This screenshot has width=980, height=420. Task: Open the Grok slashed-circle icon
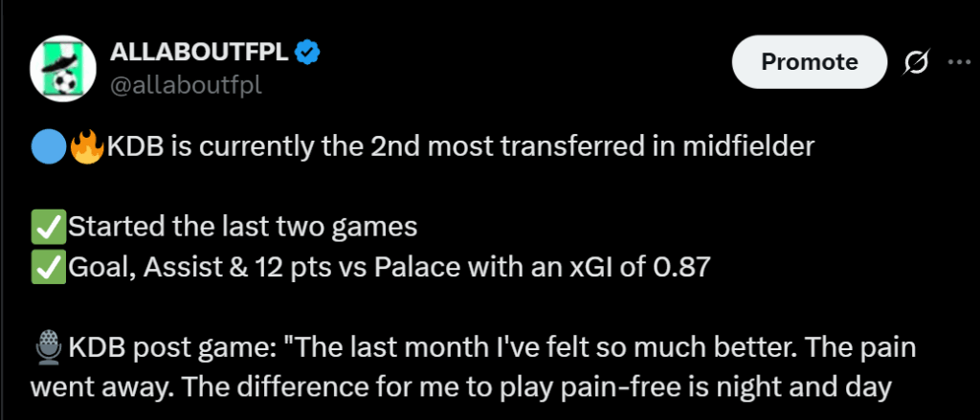coord(917,62)
